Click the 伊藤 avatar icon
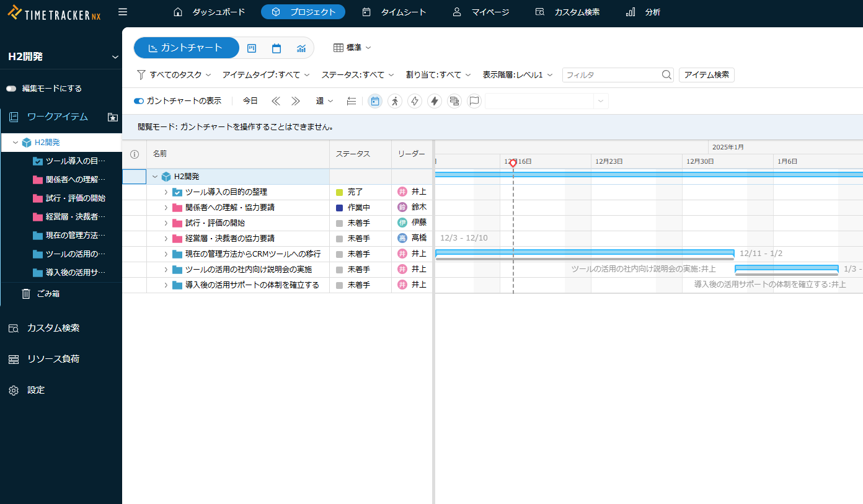Screen dimensions: 863x504 coord(402,223)
